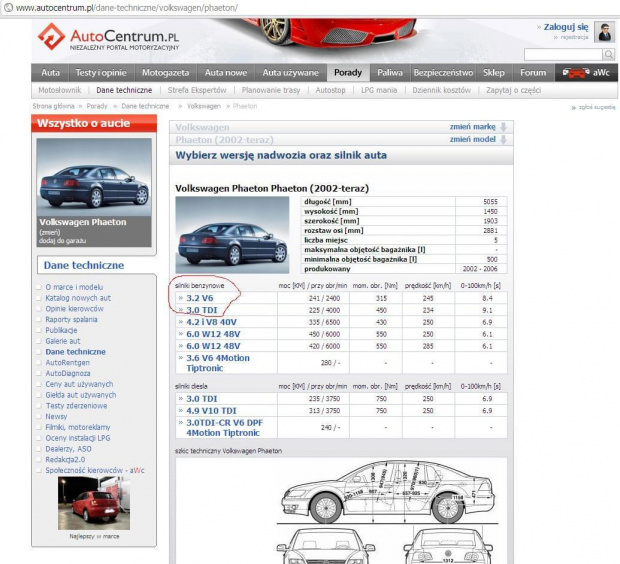Open Społeczność kierowców - aWc link
The width and height of the screenshot is (620, 564).
pyautogui.click(x=95, y=470)
